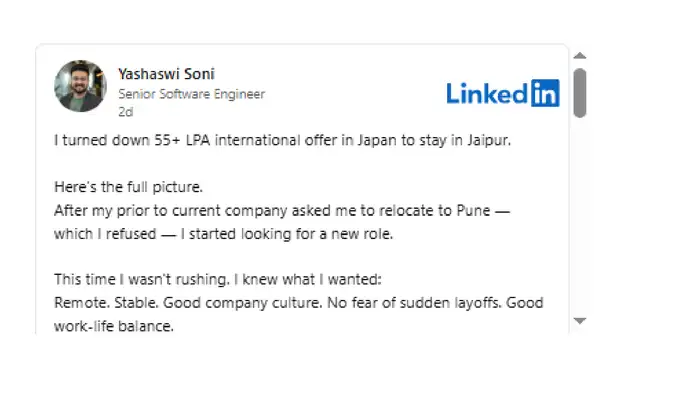Click the line 'which I refused — I started'
Image resolution: width=700 pixels, height=394 pixels.
pyautogui.click(x=224, y=234)
